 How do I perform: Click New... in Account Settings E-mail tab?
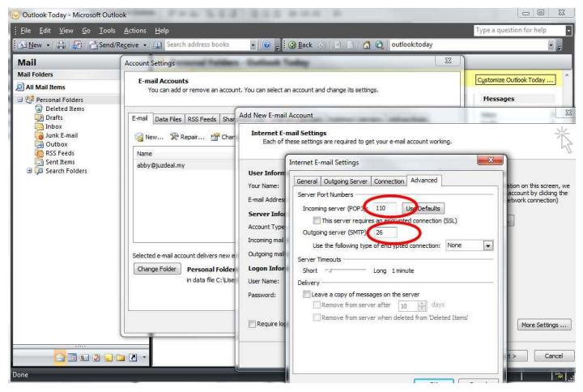pyautogui.click(x=150, y=137)
